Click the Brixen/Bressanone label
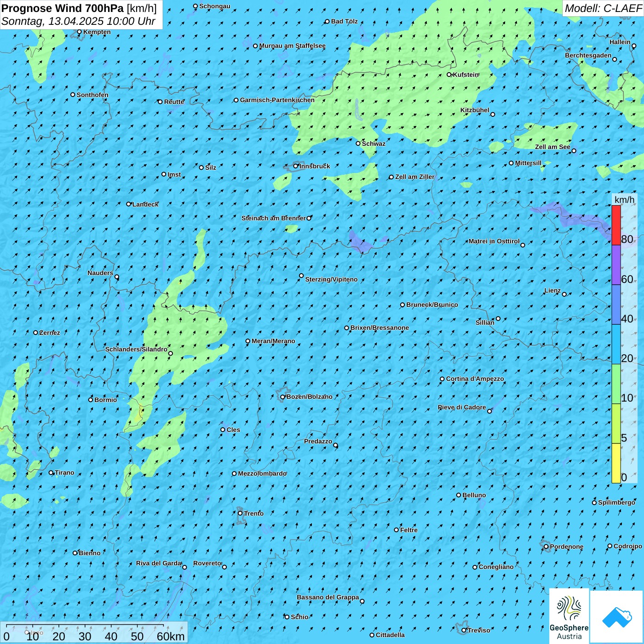This screenshot has width=644, height=644. tap(379, 328)
